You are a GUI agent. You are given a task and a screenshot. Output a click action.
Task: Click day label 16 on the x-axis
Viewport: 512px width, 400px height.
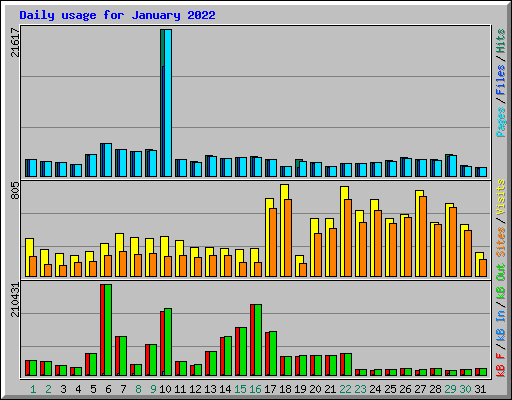pyautogui.click(x=255, y=389)
